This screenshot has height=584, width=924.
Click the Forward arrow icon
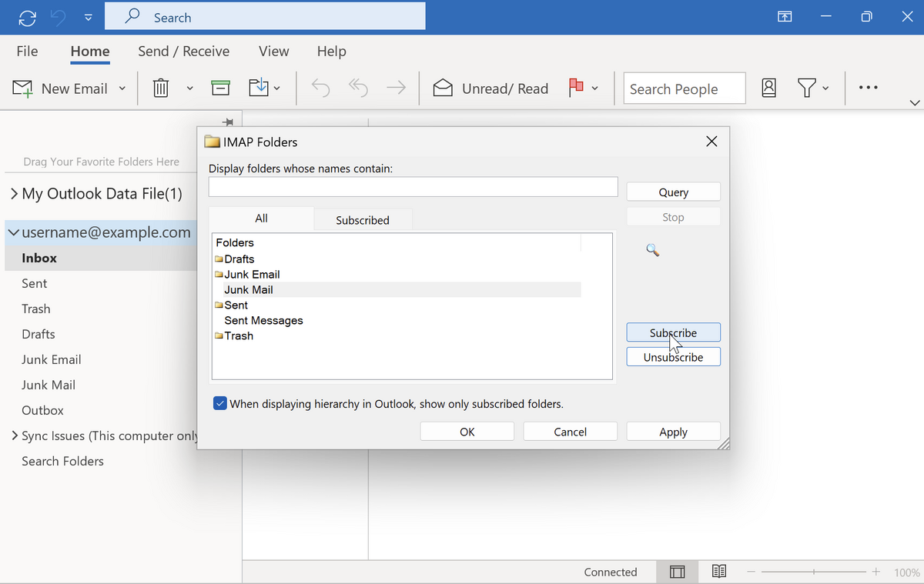point(396,88)
